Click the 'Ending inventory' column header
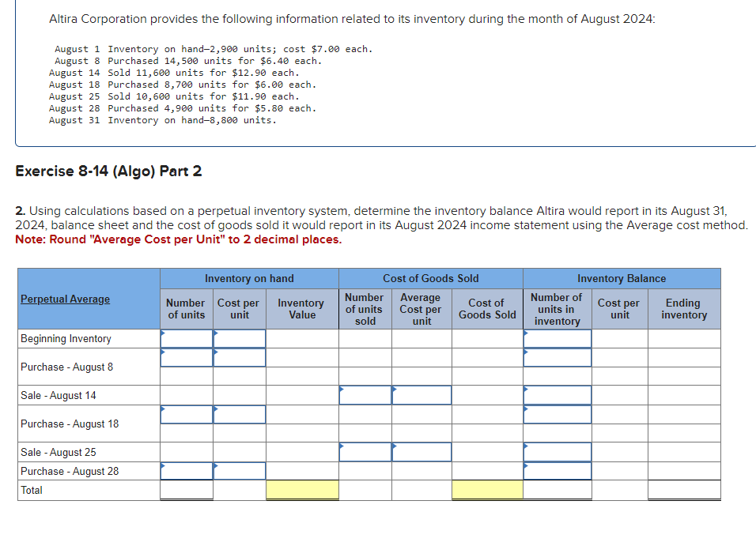Viewport: 756px width, 546px height. click(x=684, y=309)
